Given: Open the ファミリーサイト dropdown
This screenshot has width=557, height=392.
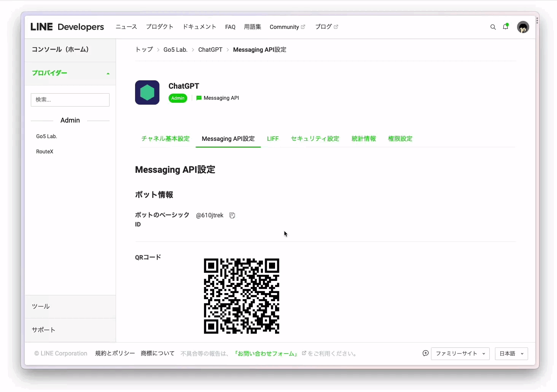Looking at the screenshot, I should (x=460, y=354).
